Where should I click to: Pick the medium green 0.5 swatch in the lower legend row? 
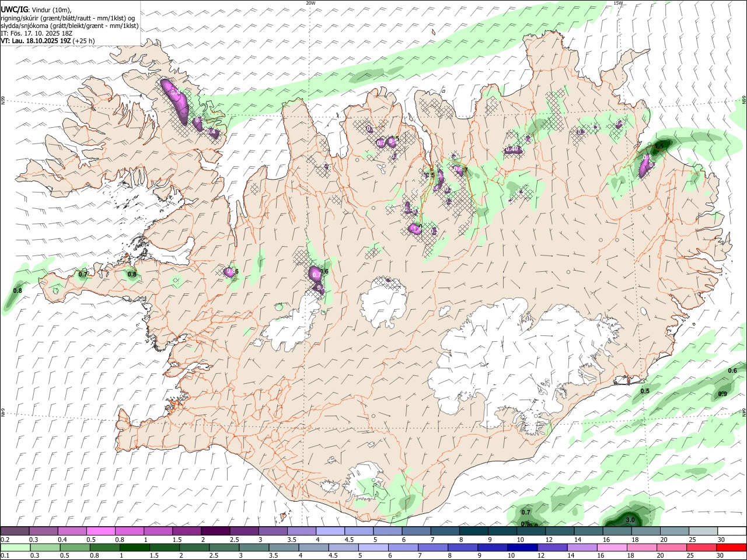(76, 547)
